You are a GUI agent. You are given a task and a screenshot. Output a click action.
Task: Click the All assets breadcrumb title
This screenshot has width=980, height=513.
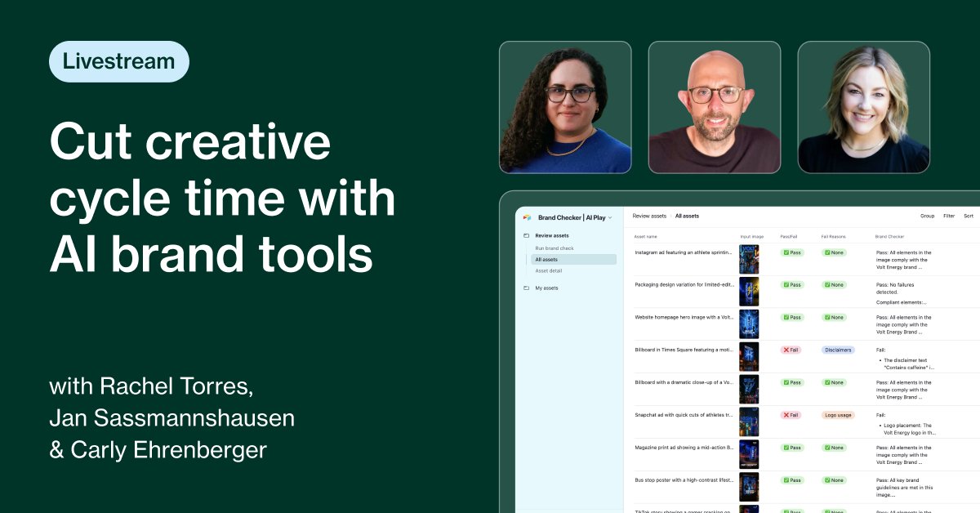pyautogui.click(x=687, y=216)
